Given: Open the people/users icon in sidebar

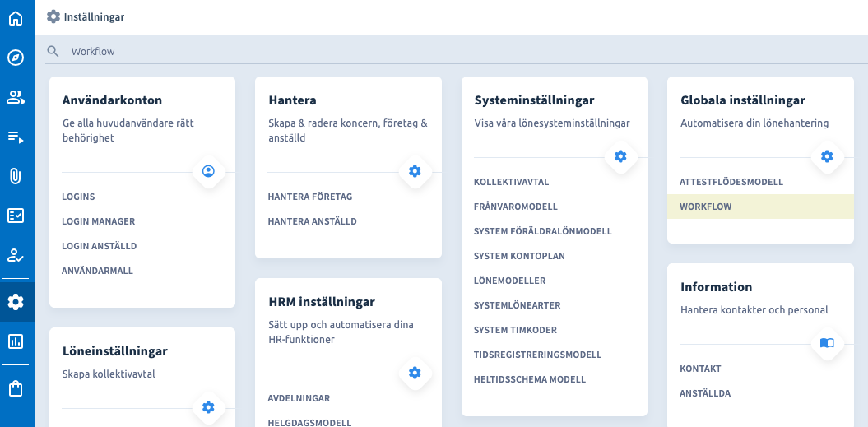Looking at the screenshot, I should coord(16,97).
